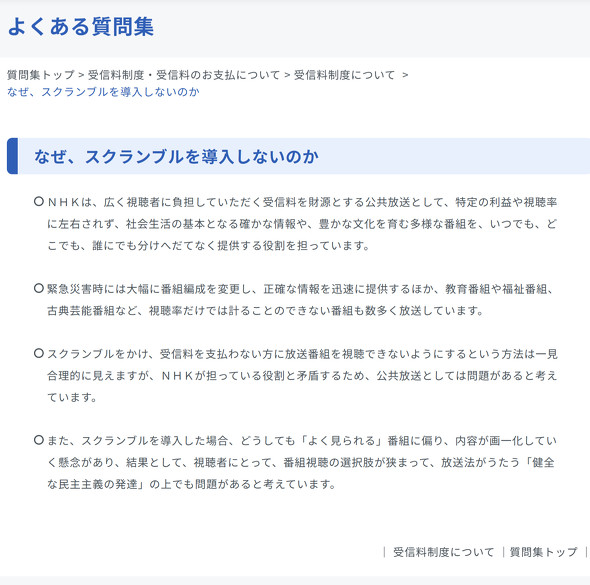Viewport: 590px width, 585px height.
Task: Click the breadcrumb's current page なぜ、スクランブルを導入しないのか
Action: coord(103,92)
